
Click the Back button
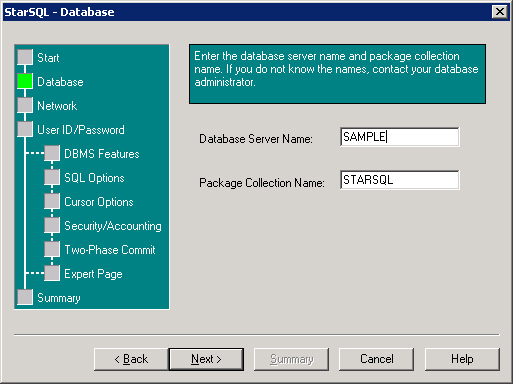(x=131, y=359)
